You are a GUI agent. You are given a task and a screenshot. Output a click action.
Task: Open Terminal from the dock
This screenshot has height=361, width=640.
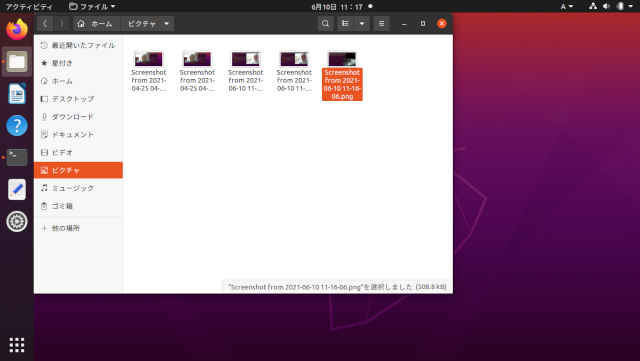point(17,157)
